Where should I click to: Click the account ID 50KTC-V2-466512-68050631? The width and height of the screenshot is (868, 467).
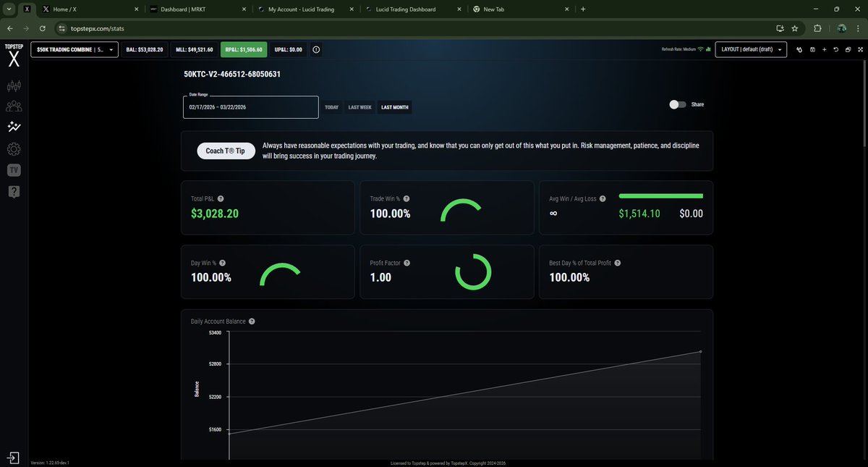[232, 74]
